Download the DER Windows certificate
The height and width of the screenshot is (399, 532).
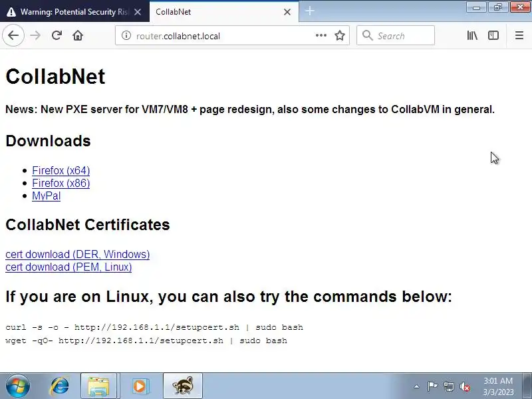click(x=78, y=254)
